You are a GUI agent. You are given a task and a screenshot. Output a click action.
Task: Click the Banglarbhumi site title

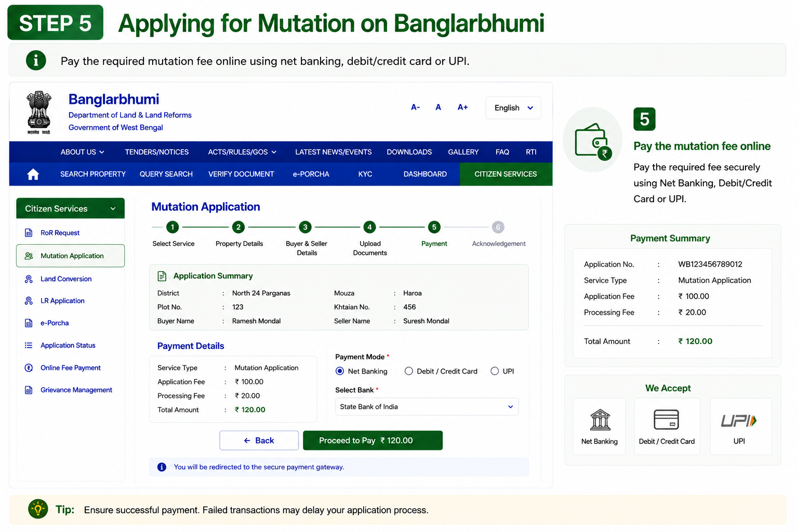click(x=114, y=99)
